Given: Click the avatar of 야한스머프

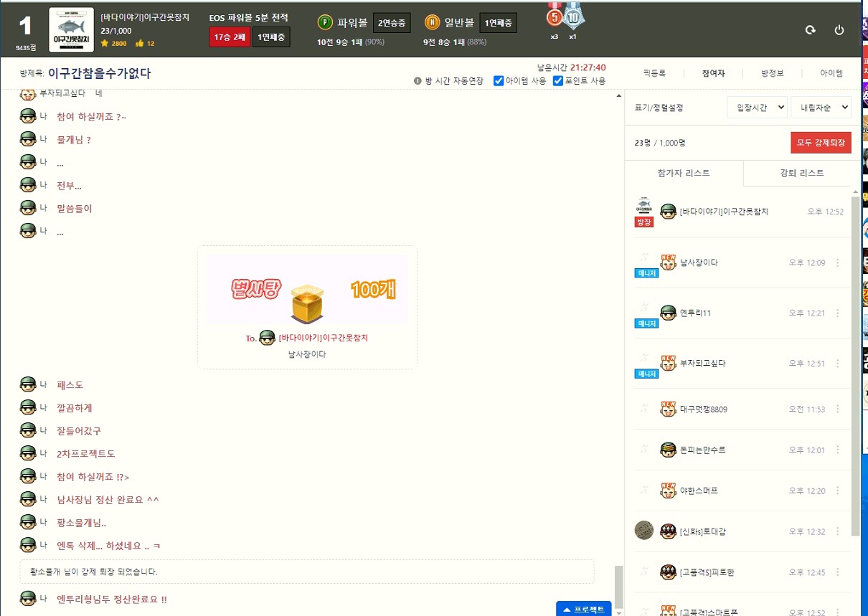Looking at the screenshot, I should [668, 491].
